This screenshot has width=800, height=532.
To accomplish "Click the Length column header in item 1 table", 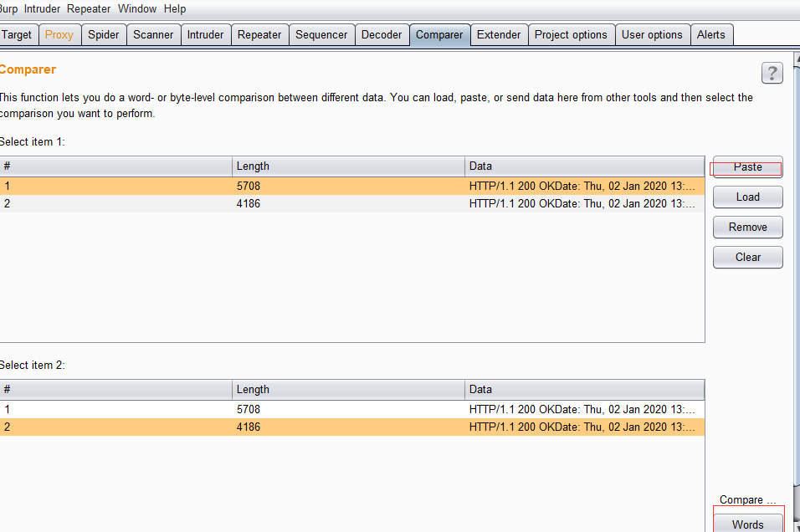I will tap(348, 166).
